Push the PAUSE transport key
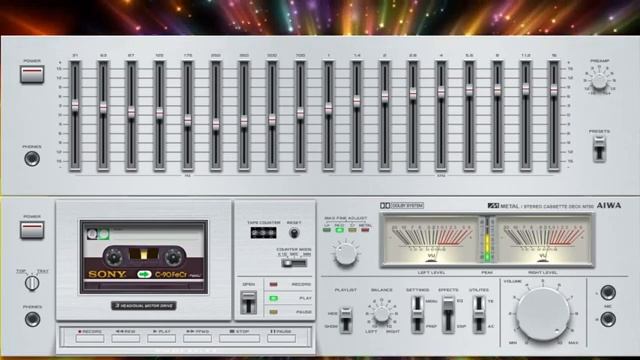Screen dimensions: 640x360 pos(282,338)
